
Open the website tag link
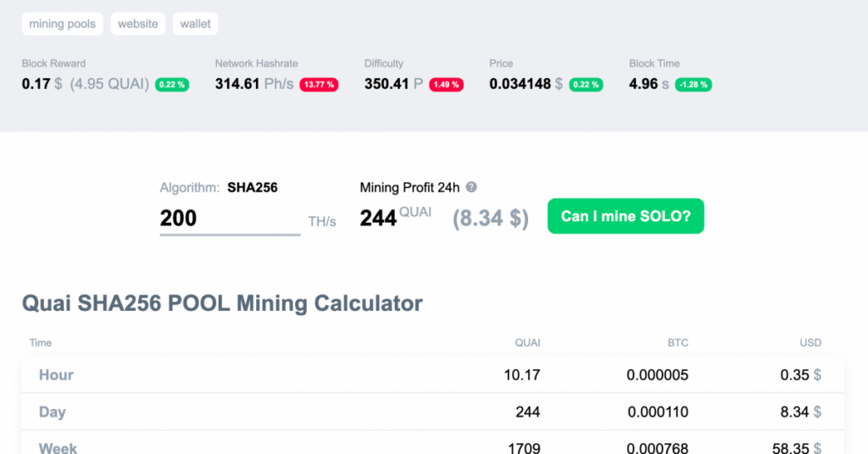[x=137, y=24]
